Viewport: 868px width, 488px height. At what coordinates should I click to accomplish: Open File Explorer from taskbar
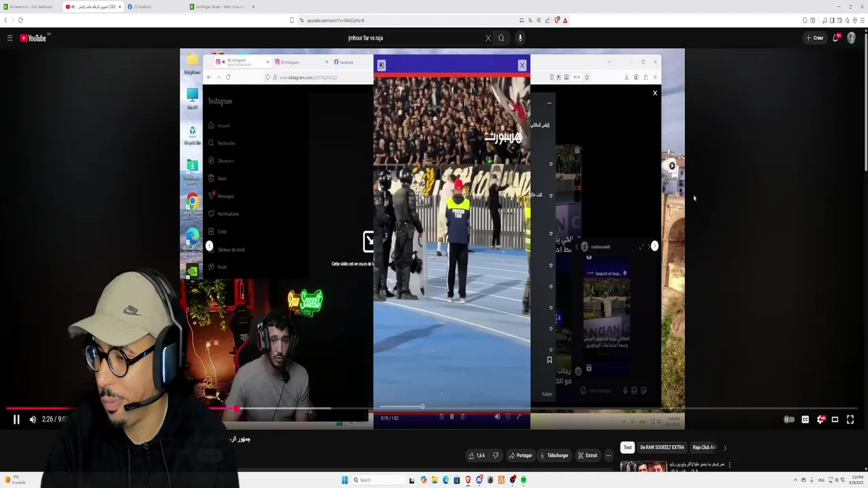[x=435, y=480]
